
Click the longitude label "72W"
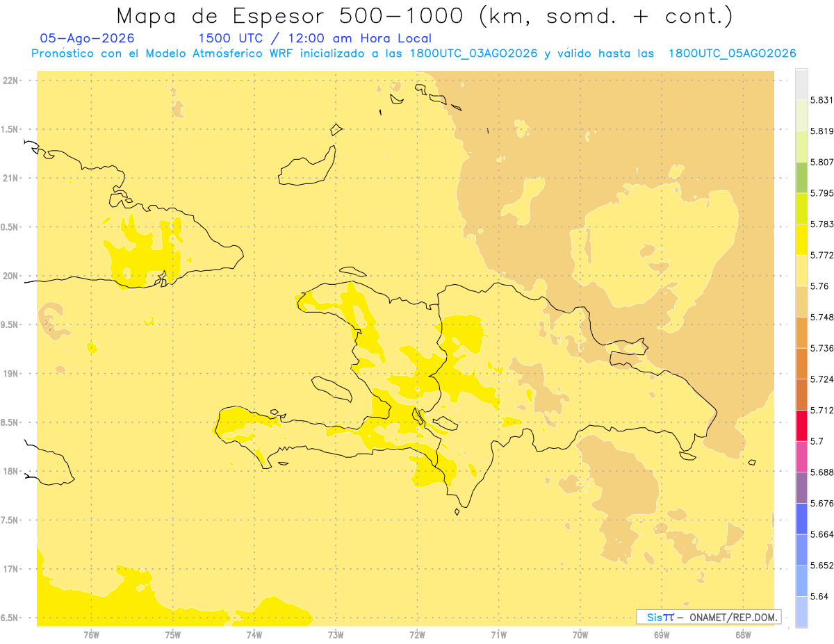pyautogui.click(x=417, y=634)
